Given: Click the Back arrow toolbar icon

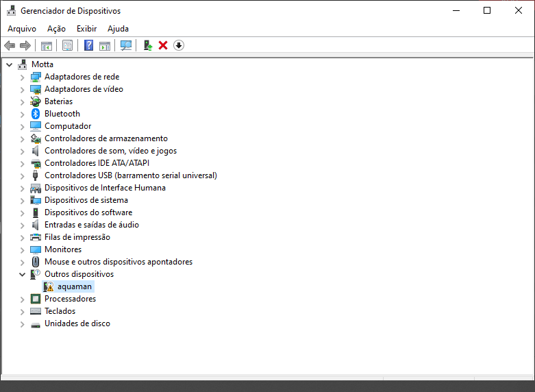Looking at the screenshot, I should (x=10, y=45).
